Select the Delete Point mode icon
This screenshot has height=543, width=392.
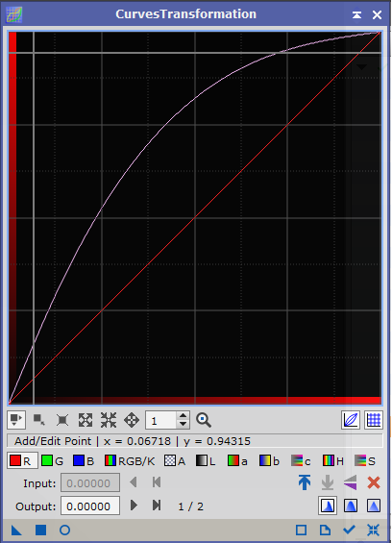62,420
